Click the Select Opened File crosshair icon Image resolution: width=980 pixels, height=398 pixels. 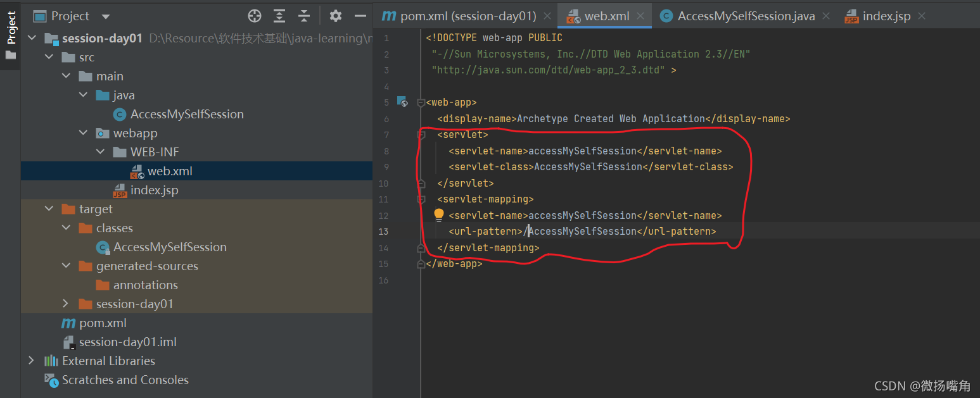coord(255,15)
